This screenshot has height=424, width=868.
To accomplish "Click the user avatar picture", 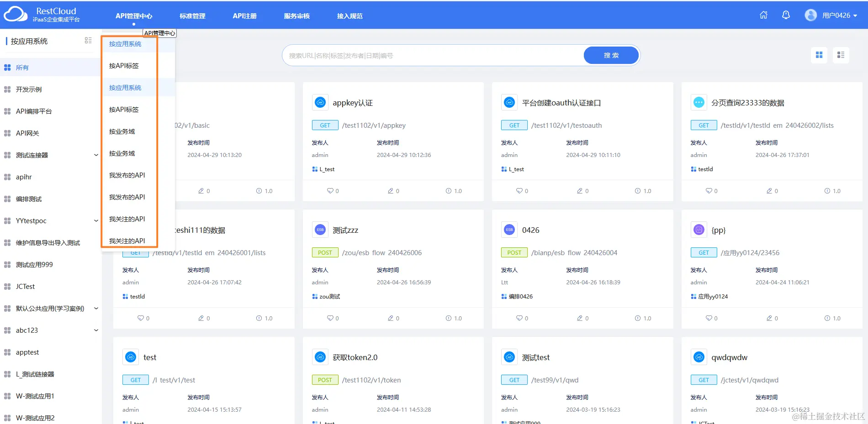I will [x=811, y=15].
